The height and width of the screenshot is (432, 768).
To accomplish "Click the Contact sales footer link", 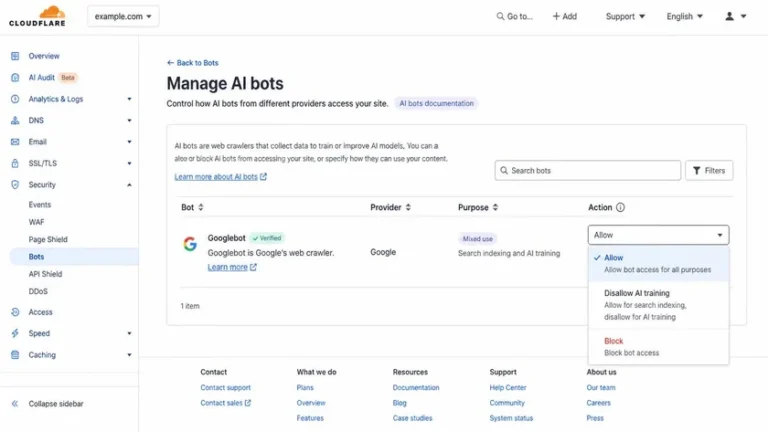I will 225,403.
